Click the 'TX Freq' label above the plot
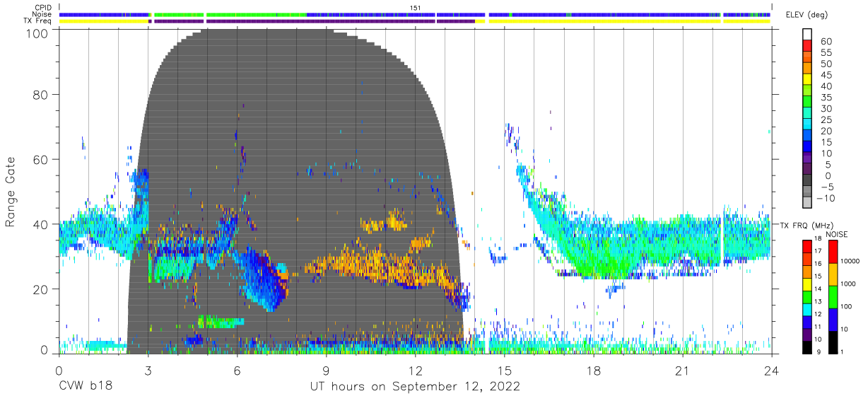 37,21
